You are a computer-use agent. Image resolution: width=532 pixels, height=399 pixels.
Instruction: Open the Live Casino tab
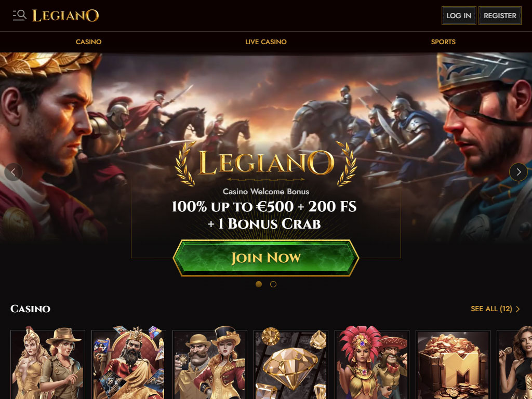click(266, 42)
